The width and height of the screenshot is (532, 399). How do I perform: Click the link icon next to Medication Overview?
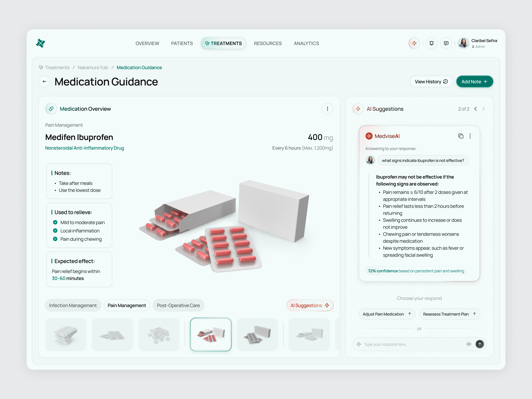[51, 109]
